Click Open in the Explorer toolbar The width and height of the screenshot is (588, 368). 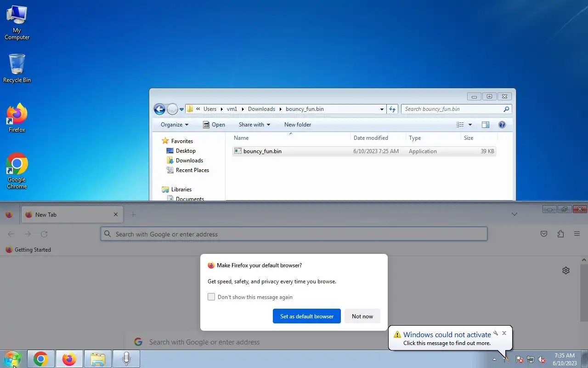[214, 125]
